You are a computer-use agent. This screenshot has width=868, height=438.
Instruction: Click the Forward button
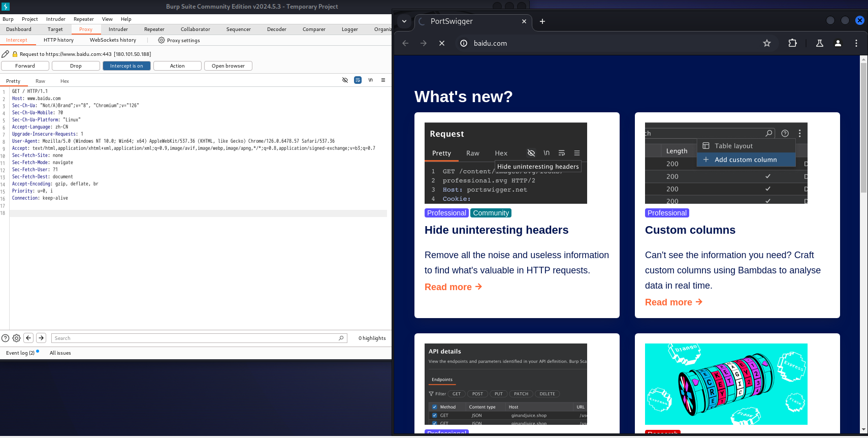(25, 66)
